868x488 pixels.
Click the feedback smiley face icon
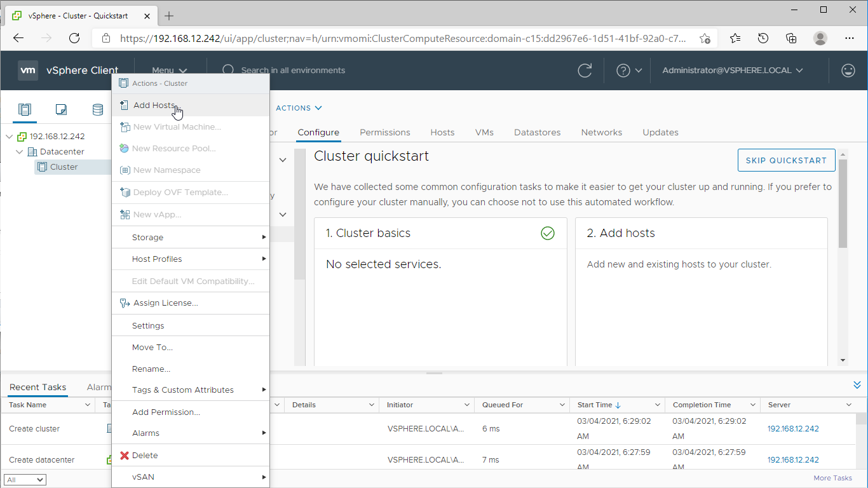click(x=848, y=71)
